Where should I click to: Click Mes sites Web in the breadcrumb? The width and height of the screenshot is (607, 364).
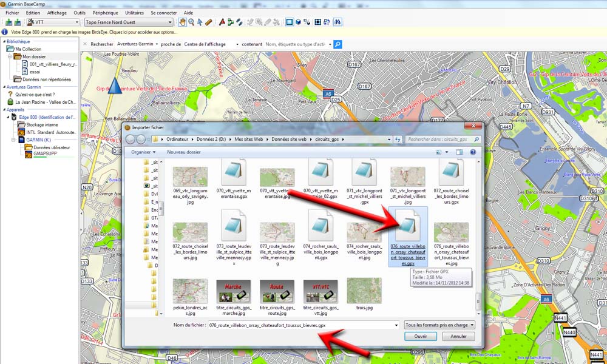point(248,140)
